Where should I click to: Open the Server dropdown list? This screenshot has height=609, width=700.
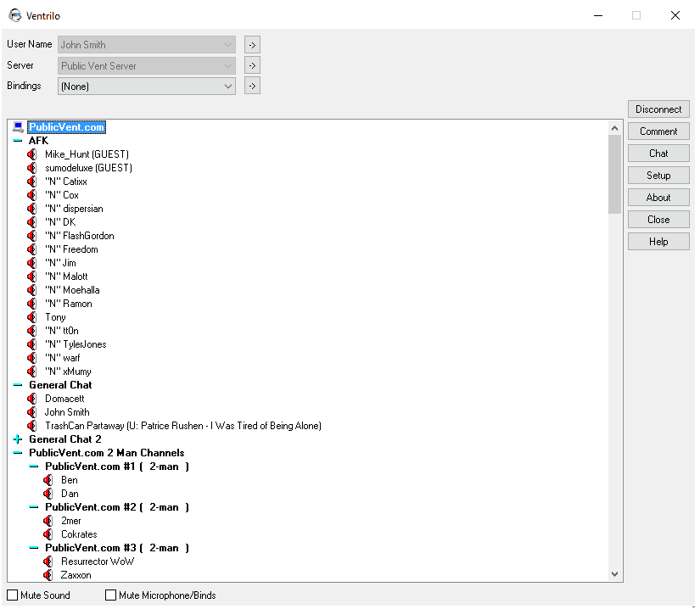(x=147, y=65)
